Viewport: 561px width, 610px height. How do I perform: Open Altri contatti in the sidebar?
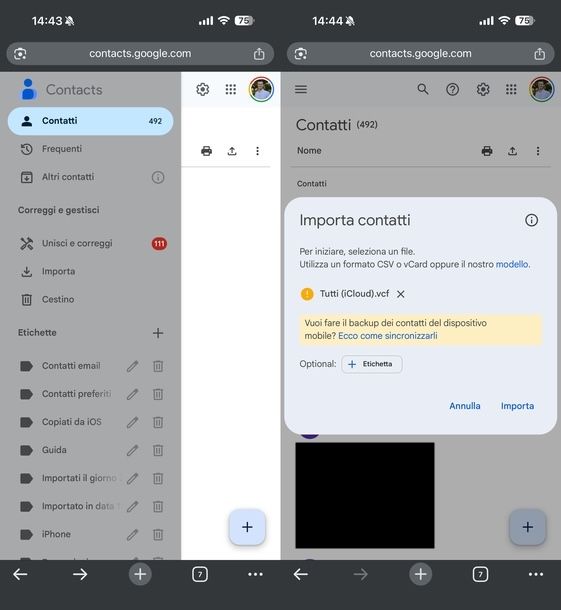[x=68, y=177]
